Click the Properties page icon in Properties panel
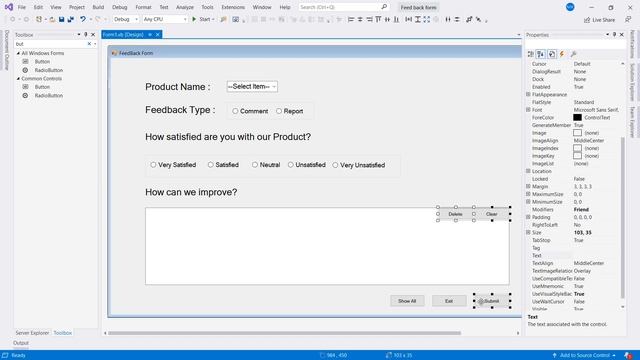This screenshot has height=360, width=640. (x=552, y=54)
